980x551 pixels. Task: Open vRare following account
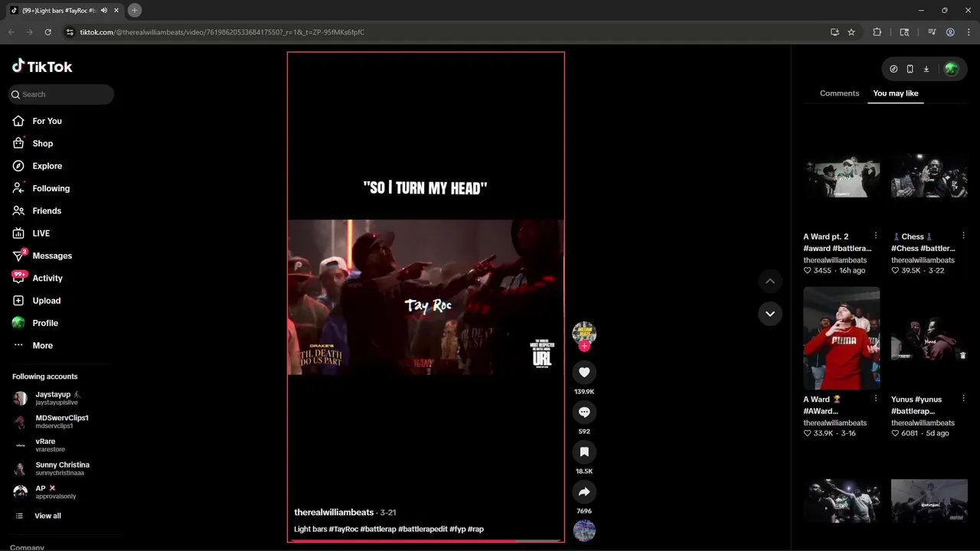click(x=45, y=445)
